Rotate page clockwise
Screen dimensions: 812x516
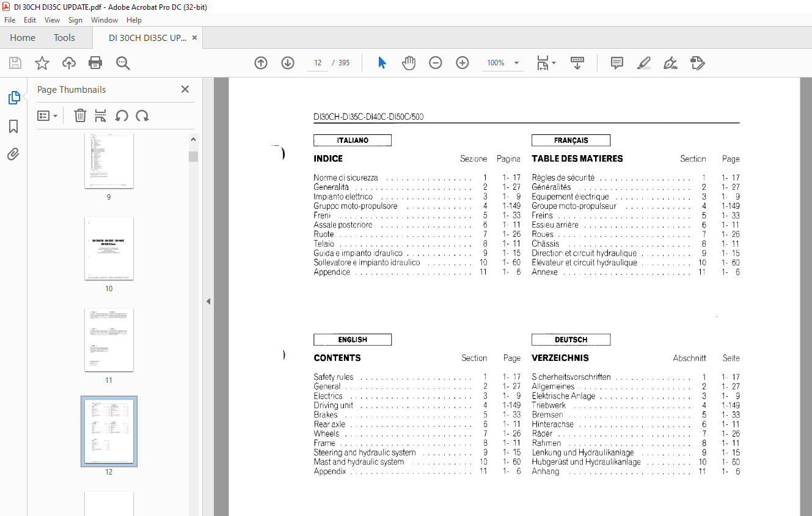tap(142, 116)
